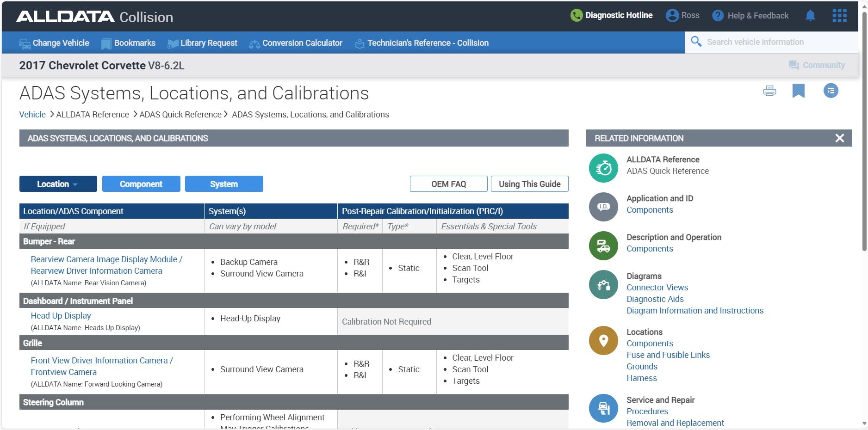Open the notifications bell
Viewport: 868px width, 430px height.
click(810, 15)
